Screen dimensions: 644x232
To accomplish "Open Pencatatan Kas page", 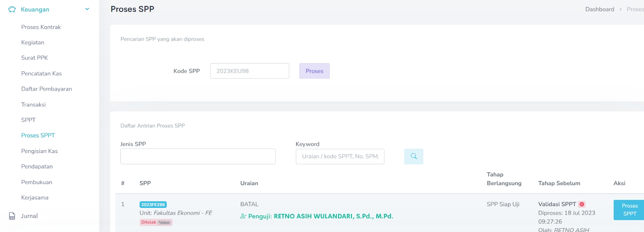I will 41,73.
